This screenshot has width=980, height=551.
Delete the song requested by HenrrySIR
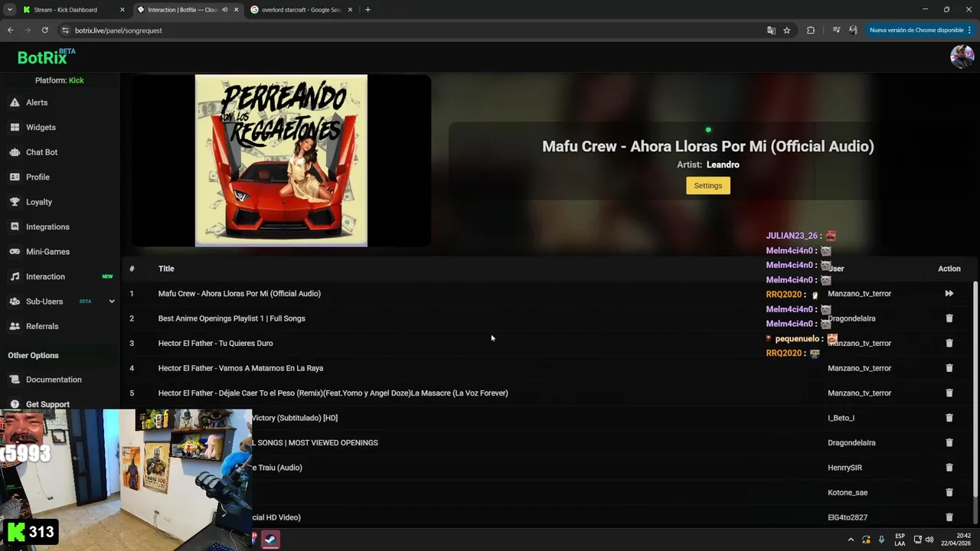pos(949,468)
